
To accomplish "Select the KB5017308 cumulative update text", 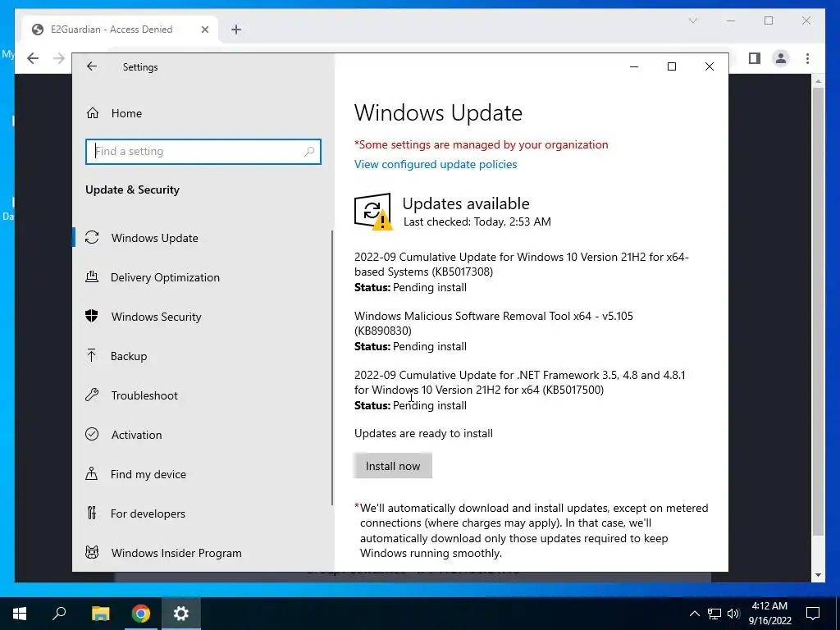I will [521, 264].
